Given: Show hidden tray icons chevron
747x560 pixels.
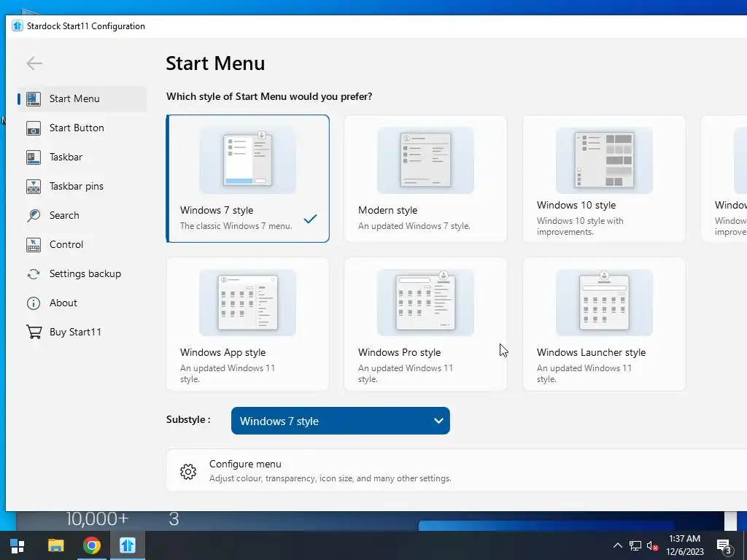Looking at the screenshot, I should (617, 545).
